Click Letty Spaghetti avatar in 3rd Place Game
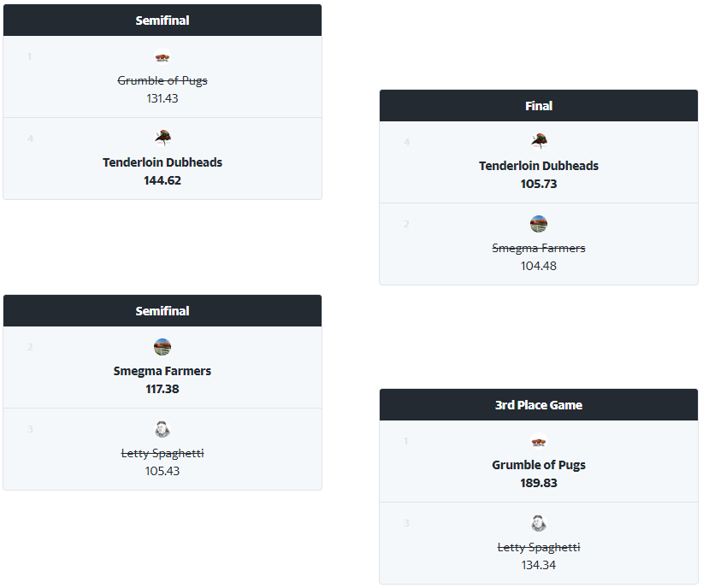The height and width of the screenshot is (588, 703). click(539, 523)
